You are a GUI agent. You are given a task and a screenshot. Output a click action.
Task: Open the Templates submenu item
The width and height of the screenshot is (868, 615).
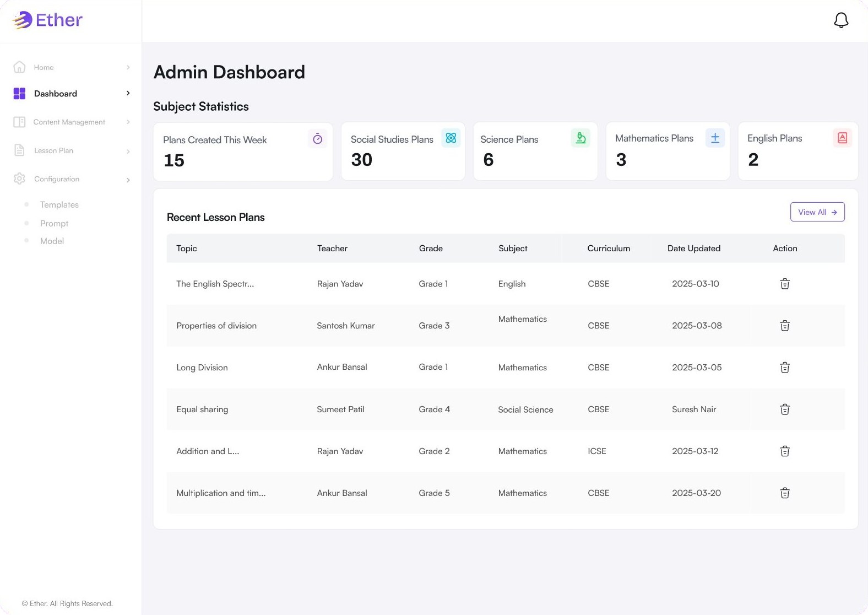[59, 204]
